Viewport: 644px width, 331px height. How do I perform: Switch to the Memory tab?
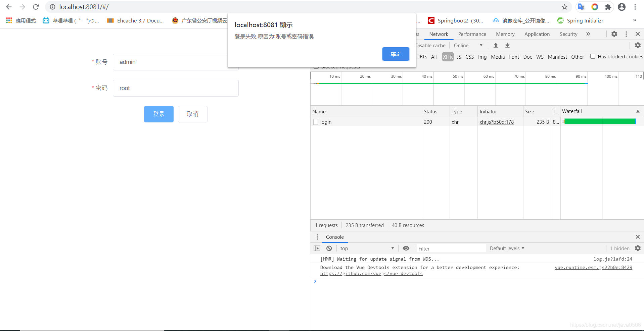pos(505,34)
